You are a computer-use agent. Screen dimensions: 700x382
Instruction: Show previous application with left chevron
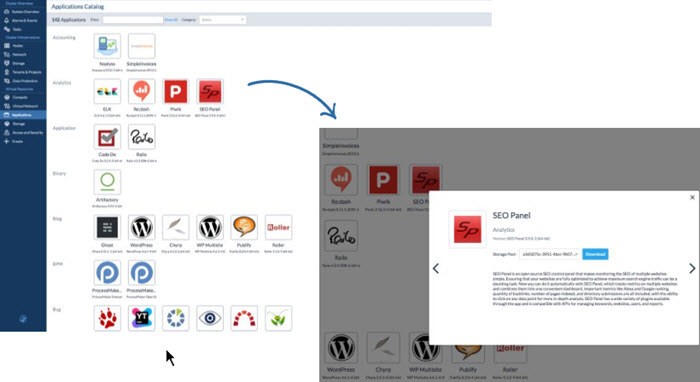pyautogui.click(x=436, y=268)
